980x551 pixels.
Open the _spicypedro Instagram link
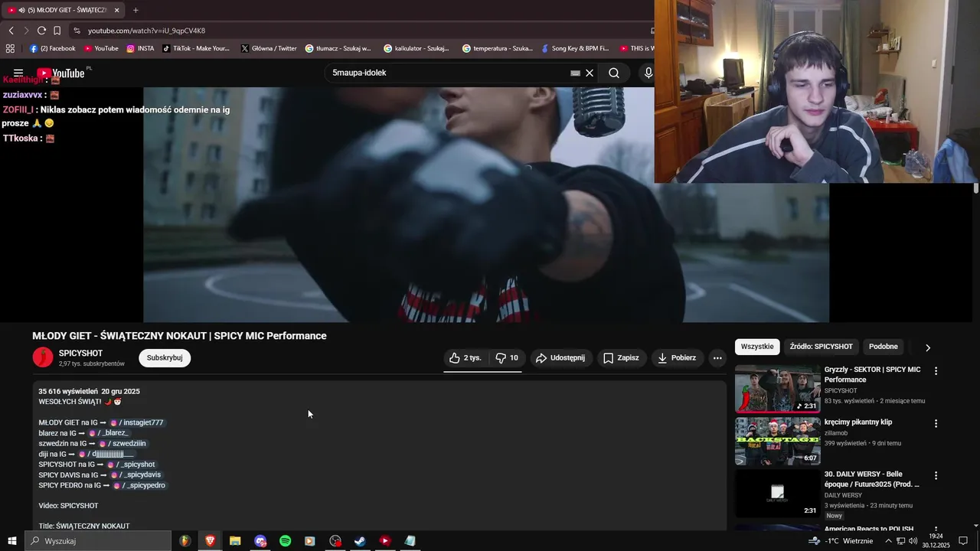click(139, 485)
